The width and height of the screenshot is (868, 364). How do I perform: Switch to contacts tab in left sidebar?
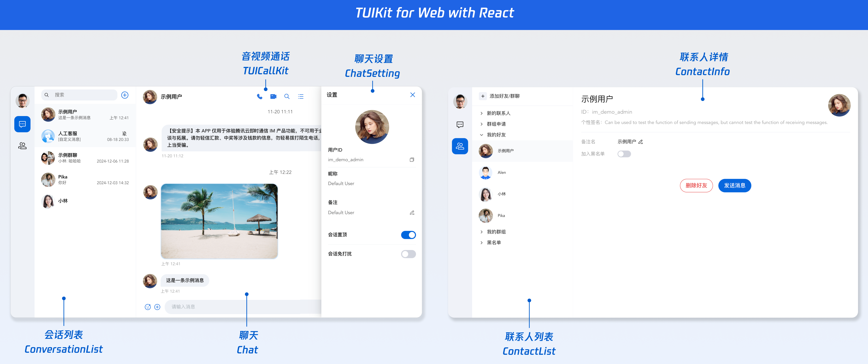tap(22, 146)
